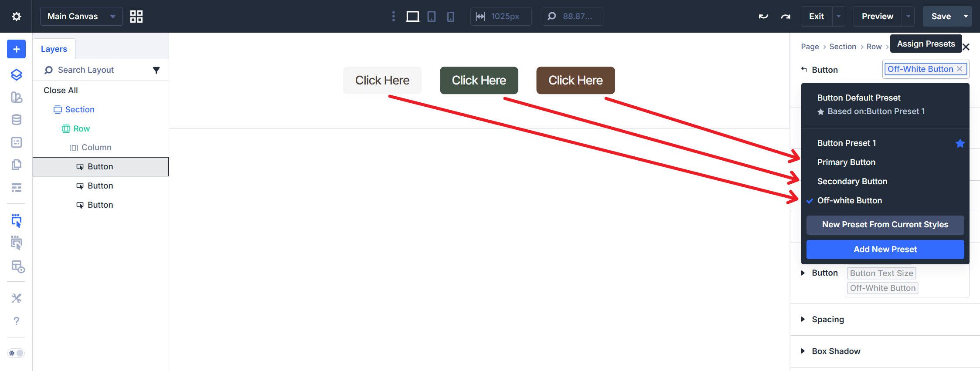980x371 pixels.
Task: Click the Add New Preset button
Action: coord(885,249)
